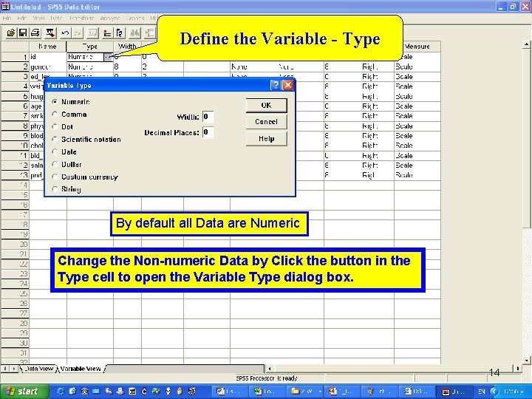This screenshot has height=399, width=532.
Task: Click the Measure column header
Action: pos(417,47)
